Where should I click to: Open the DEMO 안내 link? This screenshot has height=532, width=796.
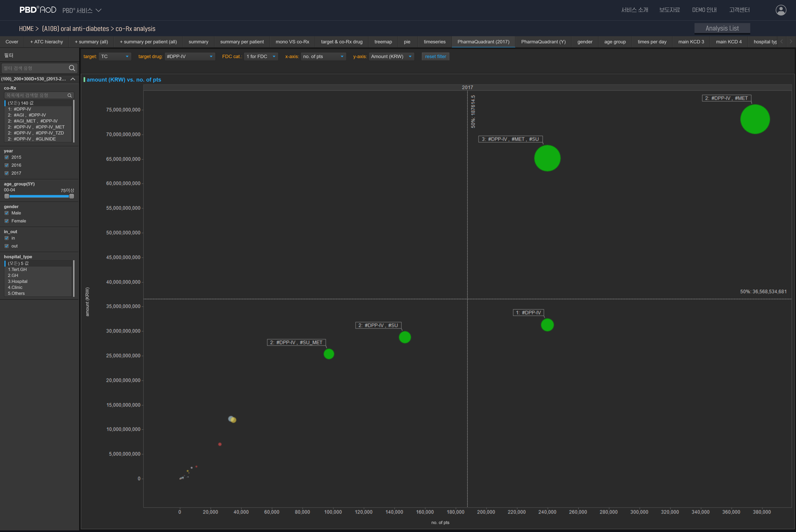704,10
